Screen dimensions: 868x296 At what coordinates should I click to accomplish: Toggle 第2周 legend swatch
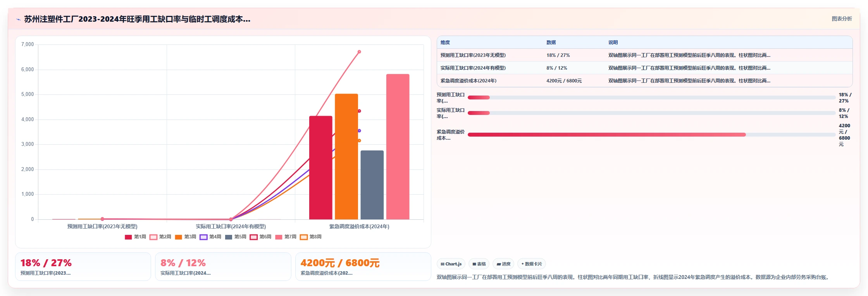153,237
